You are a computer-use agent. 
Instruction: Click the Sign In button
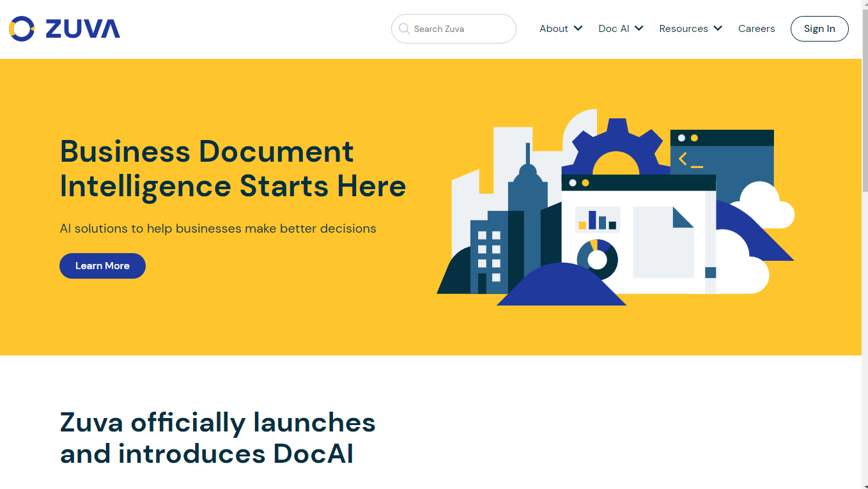tap(819, 29)
